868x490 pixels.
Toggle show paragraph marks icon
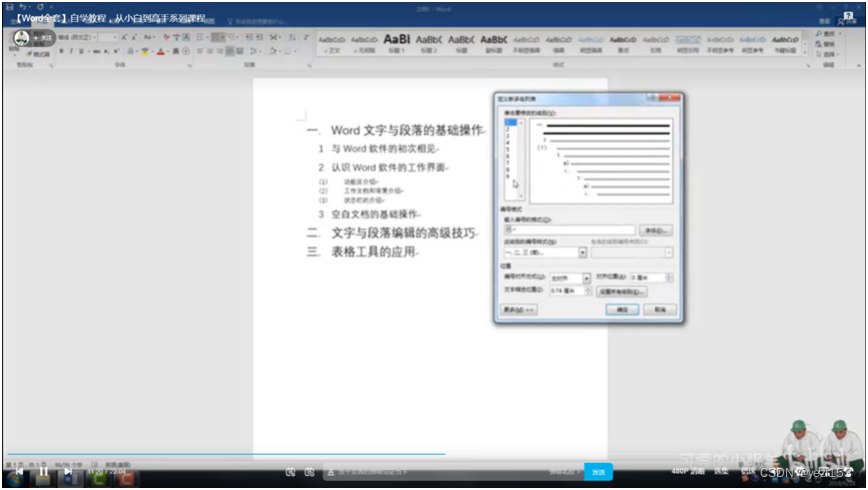(306, 38)
